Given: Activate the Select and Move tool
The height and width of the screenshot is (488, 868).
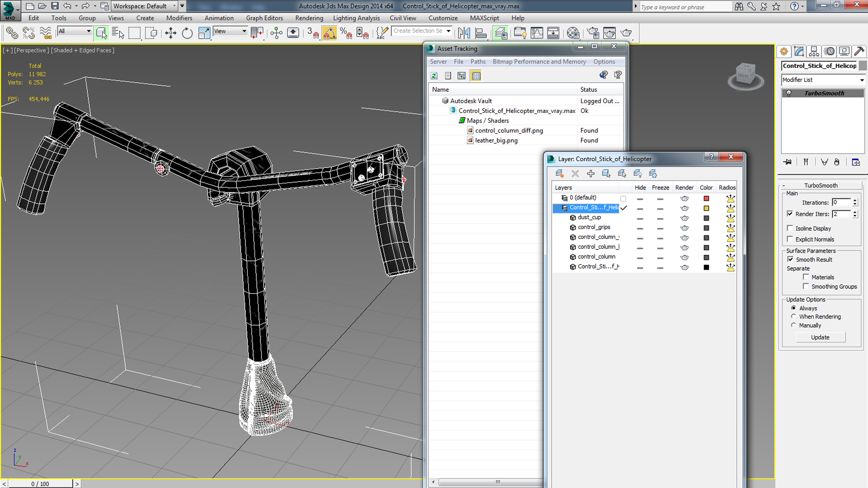Looking at the screenshot, I should (x=170, y=33).
